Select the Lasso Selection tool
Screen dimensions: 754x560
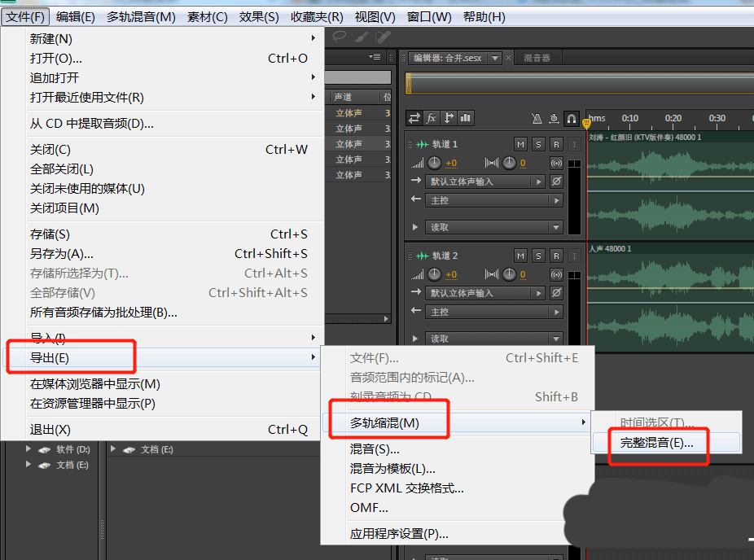tap(339, 36)
